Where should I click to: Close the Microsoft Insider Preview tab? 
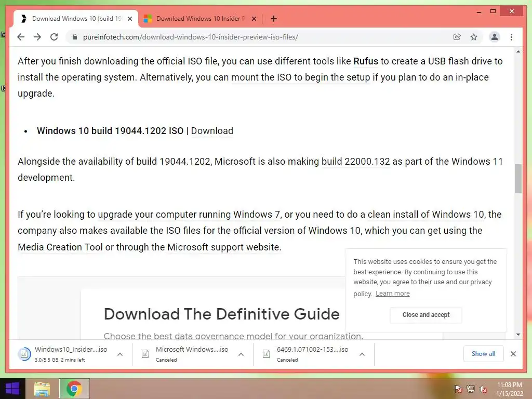tap(254, 19)
